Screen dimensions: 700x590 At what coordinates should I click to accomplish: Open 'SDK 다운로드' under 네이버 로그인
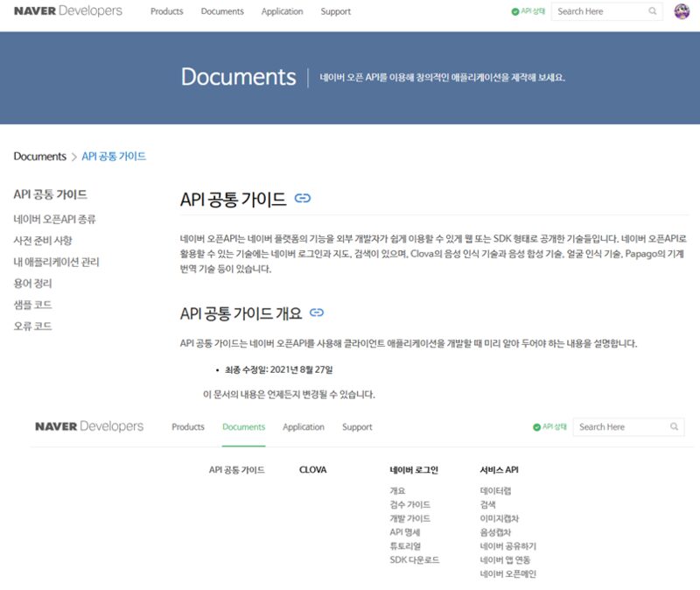tap(414, 560)
